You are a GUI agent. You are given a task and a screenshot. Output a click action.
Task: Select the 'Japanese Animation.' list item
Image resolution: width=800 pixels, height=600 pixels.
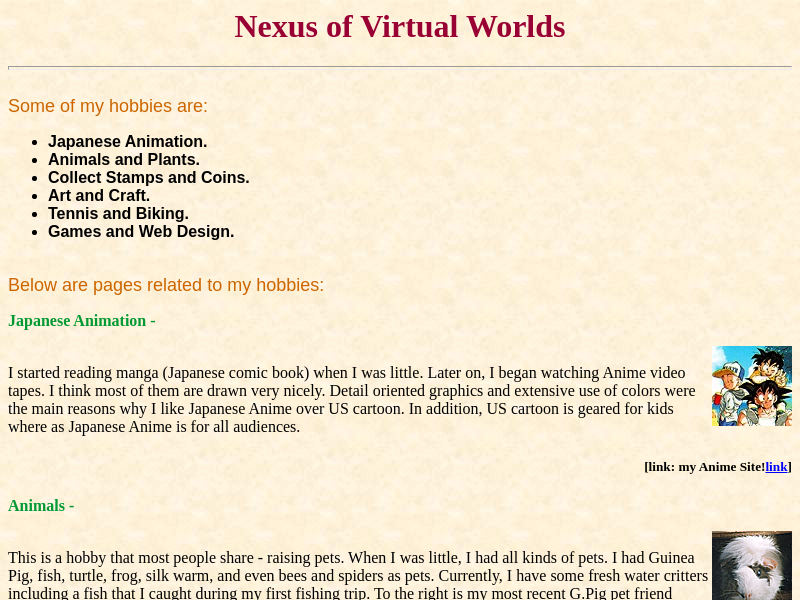(127, 142)
